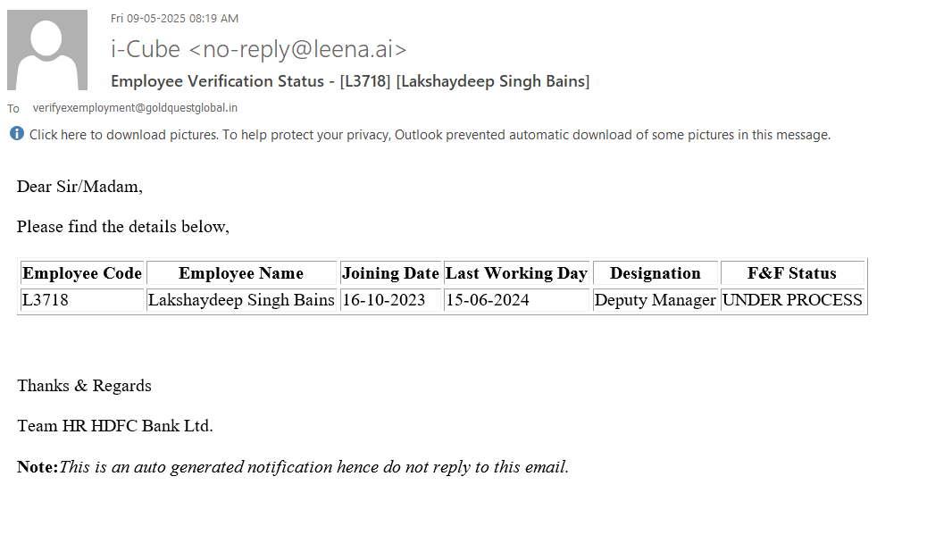Click the Employee Verification Status subject line
The height and width of the screenshot is (560, 952).
coord(350,81)
